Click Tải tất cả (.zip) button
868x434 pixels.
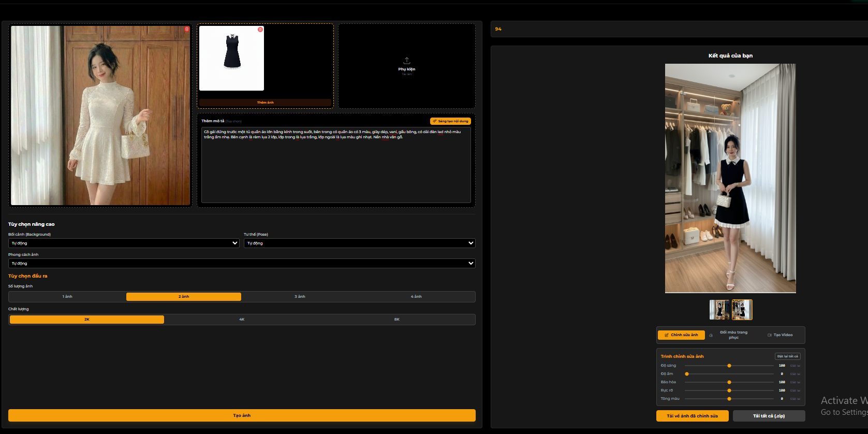point(769,416)
